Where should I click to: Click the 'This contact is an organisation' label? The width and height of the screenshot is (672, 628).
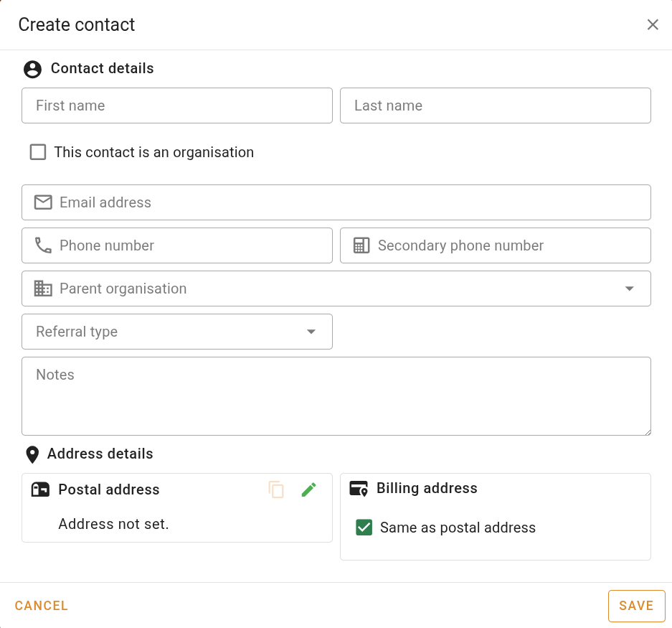tap(154, 152)
